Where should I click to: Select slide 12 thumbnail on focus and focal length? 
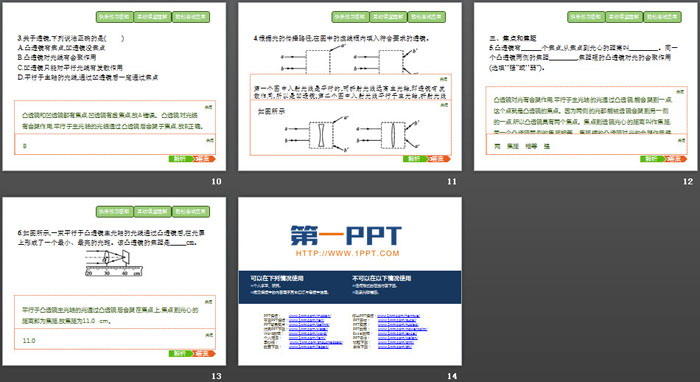[585, 87]
